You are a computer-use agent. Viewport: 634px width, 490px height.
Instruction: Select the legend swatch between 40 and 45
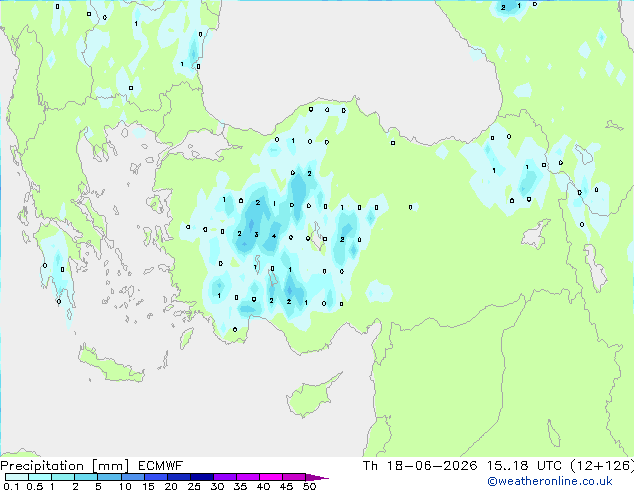pyautogui.click(x=271, y=477)
